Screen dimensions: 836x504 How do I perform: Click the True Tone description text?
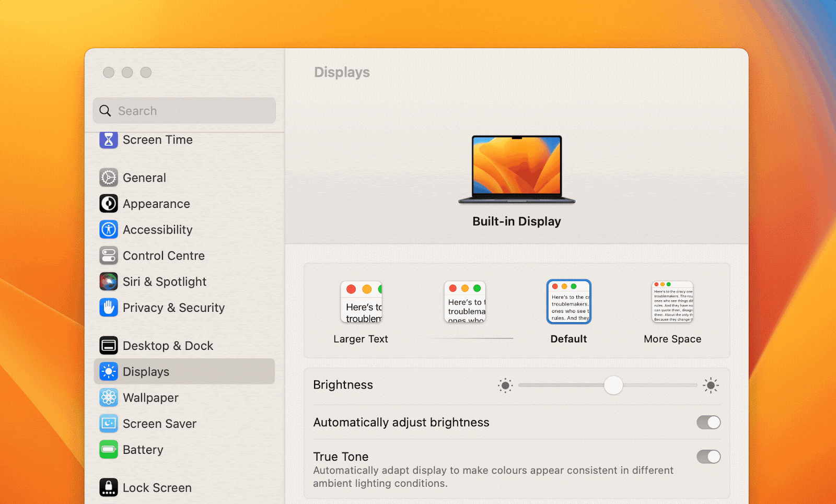click(x=493, y=477)
